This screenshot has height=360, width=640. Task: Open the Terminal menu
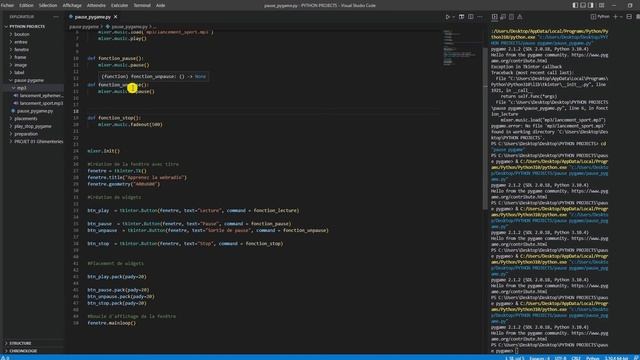point(142,5)
